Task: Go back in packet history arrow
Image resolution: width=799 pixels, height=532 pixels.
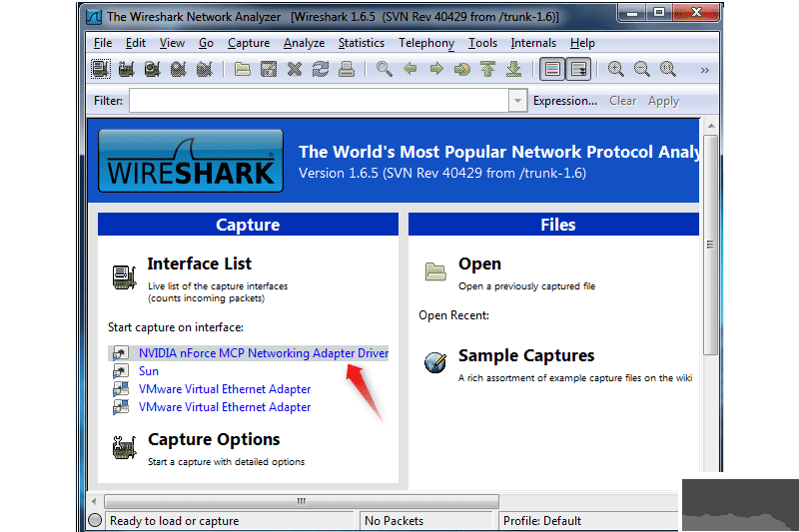Action: pyautogui.click(x=410, y=69)
